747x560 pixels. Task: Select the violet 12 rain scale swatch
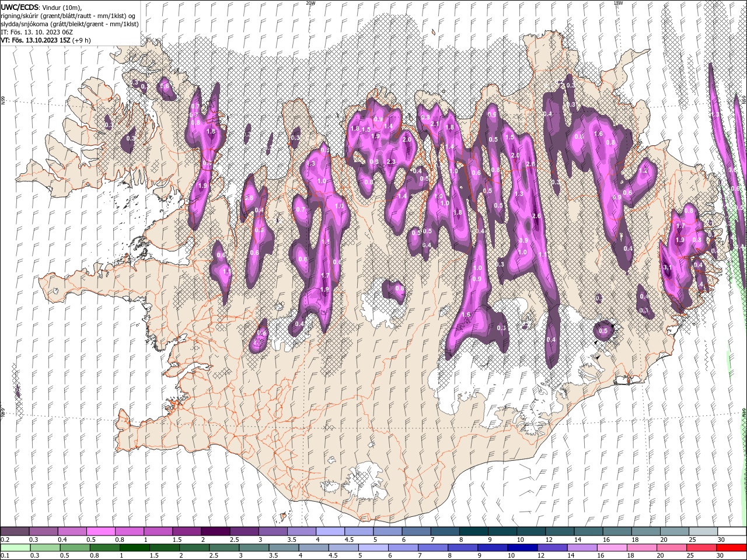[x=552, y=547]
